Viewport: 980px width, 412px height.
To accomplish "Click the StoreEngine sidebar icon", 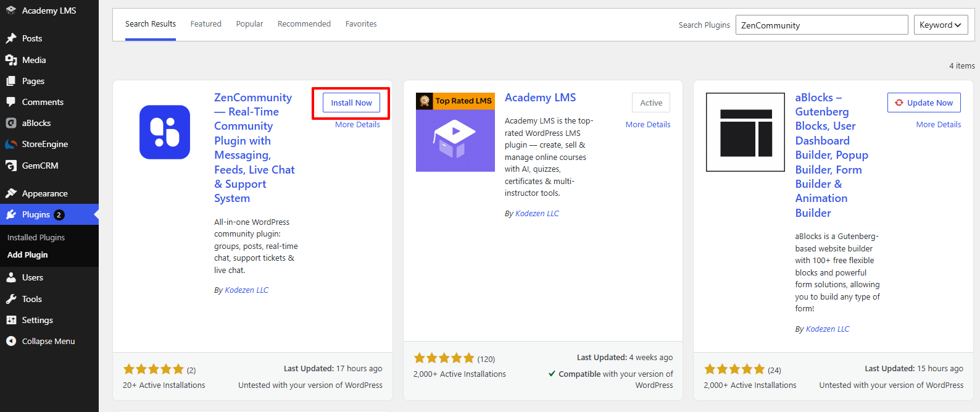I will click(11, 144).
